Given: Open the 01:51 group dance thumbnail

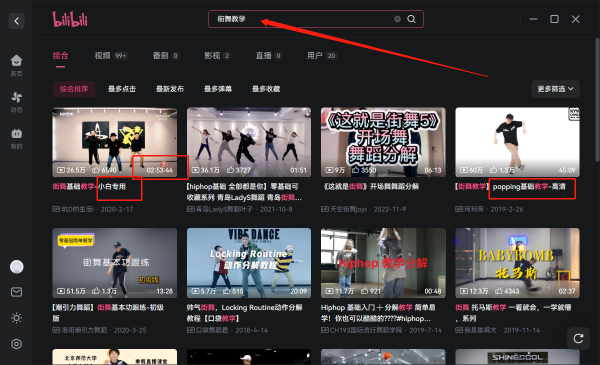Looking at the screenshot, I should (x=249, y=142).
